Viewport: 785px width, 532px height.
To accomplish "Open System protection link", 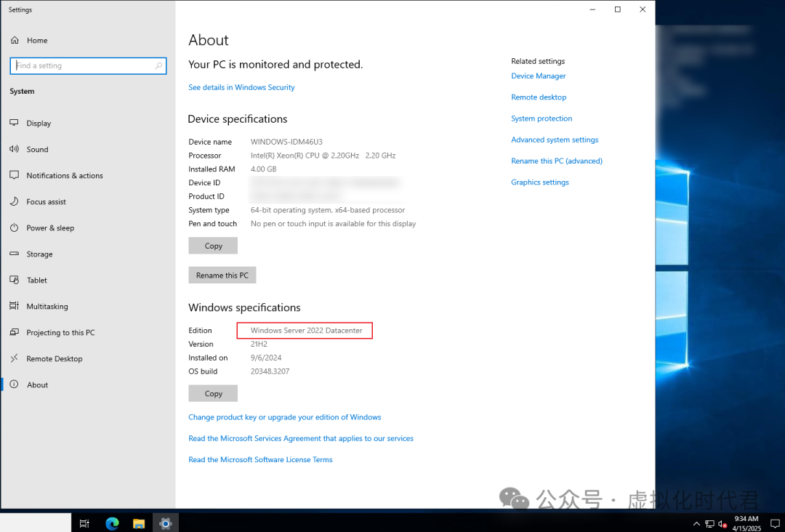I will [542, 118].
